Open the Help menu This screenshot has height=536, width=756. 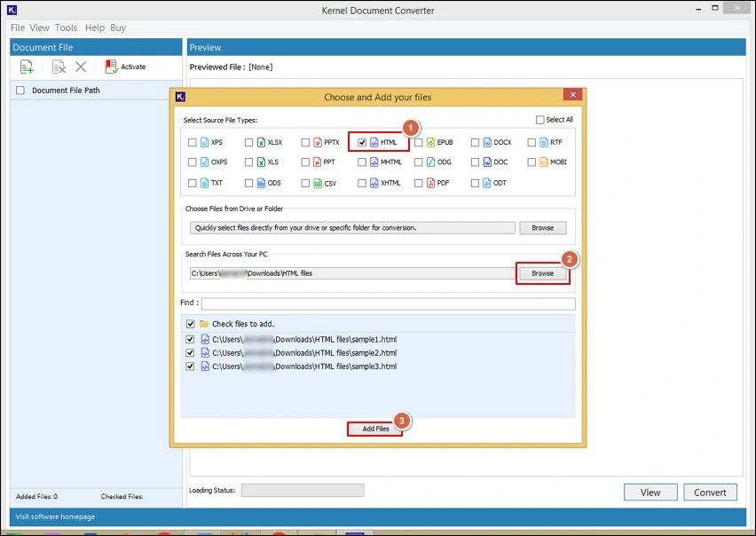pyautogui.click(x=94, y=28)
